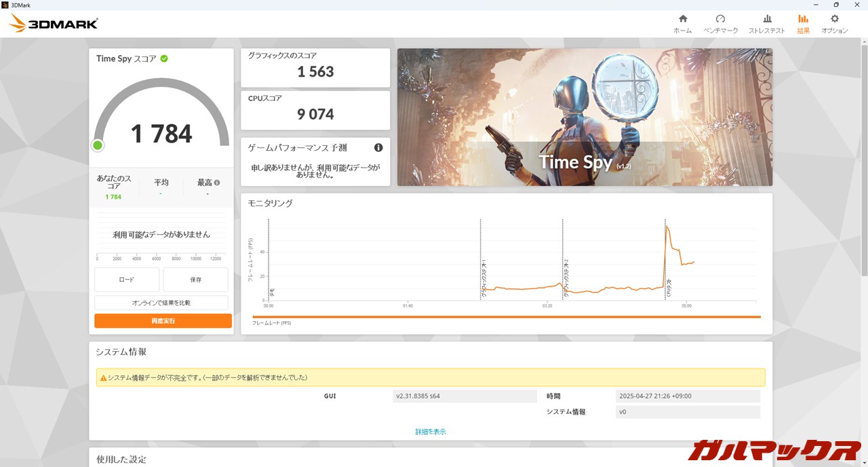
Task: Click the orange 再度実行 button
Action: pyautogui.click(x=163, y=320)
